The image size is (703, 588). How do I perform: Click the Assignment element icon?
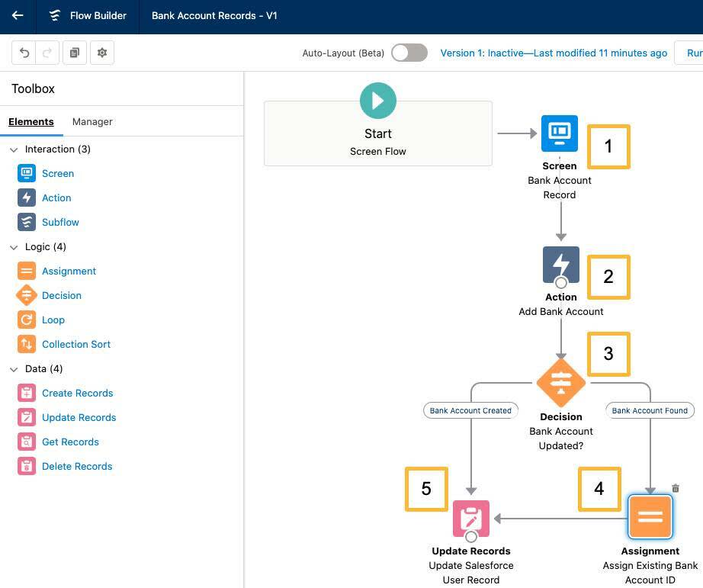coord(27,271)
